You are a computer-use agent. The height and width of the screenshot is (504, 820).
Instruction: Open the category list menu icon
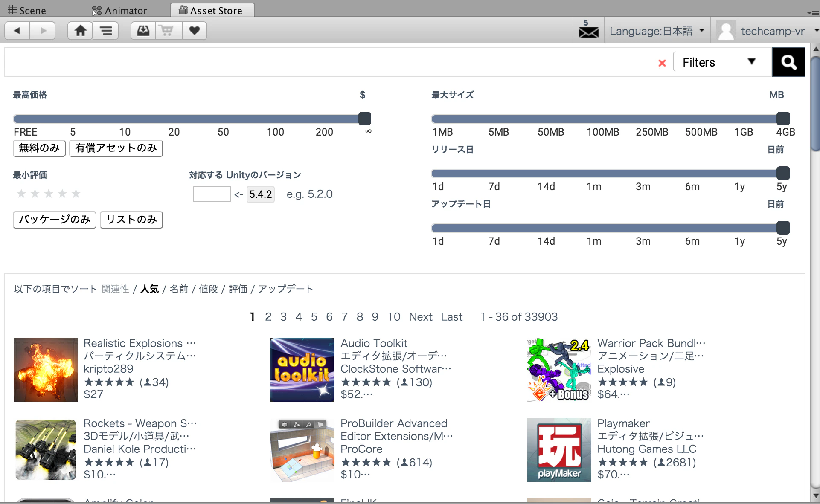[x=106, y=31]
